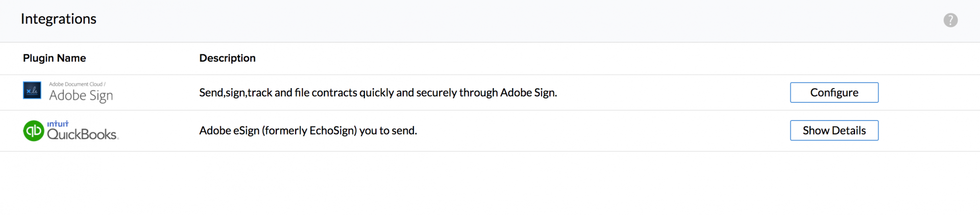This screenshot has width=980, height=215.
Task: Click the word EchoSign in the description
Action: [x=332, y=131]
